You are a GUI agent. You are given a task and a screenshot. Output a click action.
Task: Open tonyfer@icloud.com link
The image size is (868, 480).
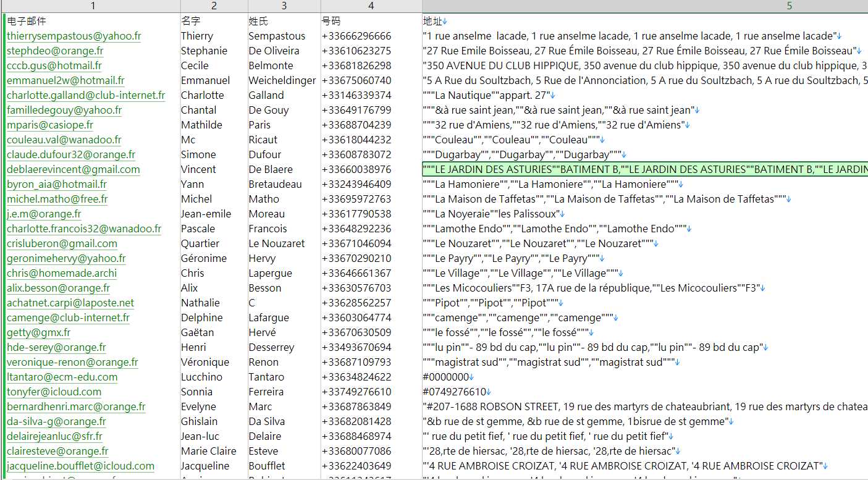(54, 392)
